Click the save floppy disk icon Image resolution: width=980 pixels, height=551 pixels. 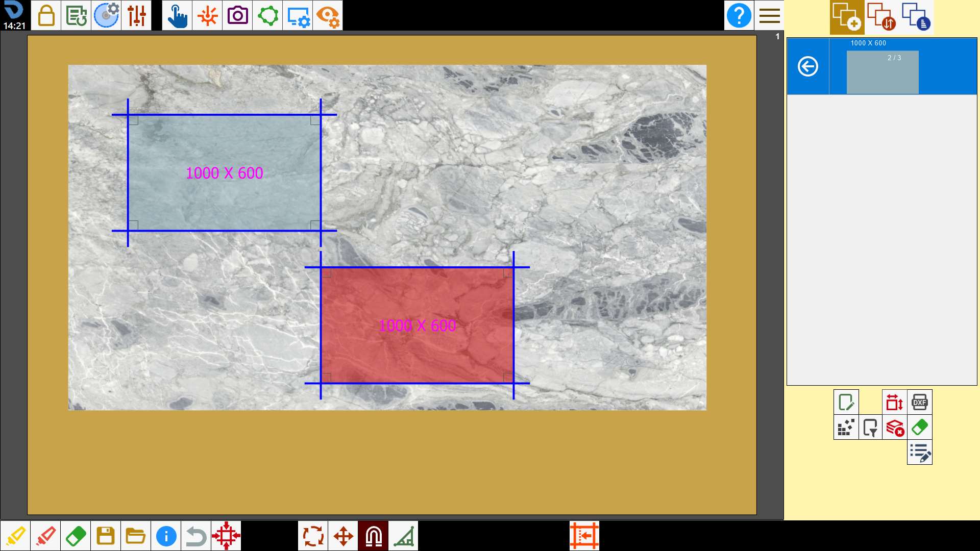106,536
